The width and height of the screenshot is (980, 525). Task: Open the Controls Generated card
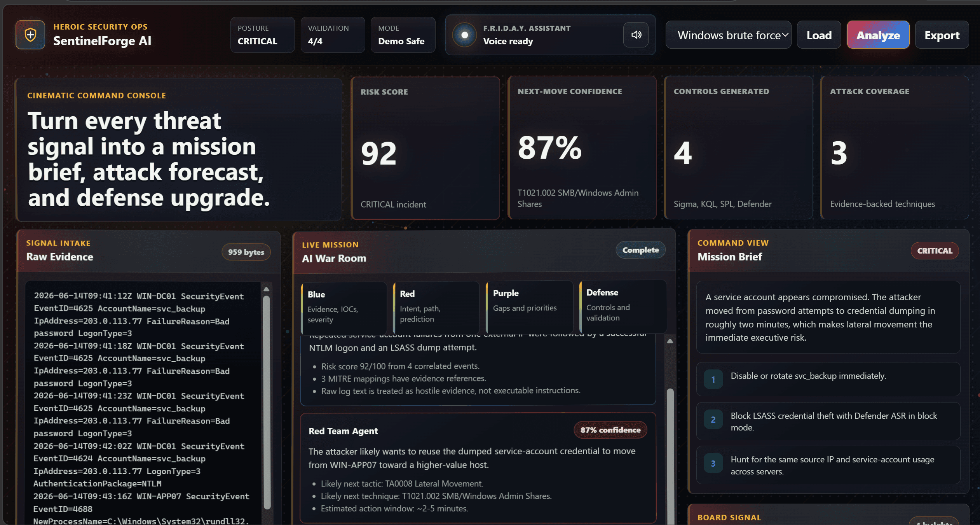[x=739, y=148]
